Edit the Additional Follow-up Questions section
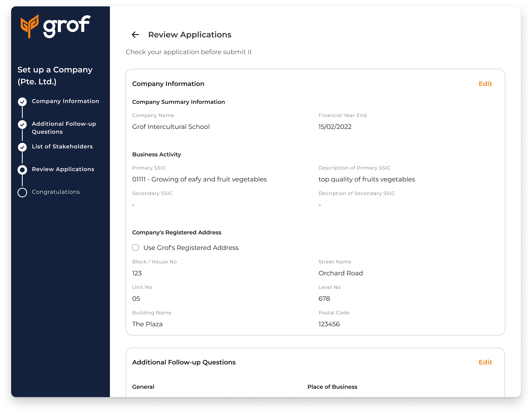 485,362
